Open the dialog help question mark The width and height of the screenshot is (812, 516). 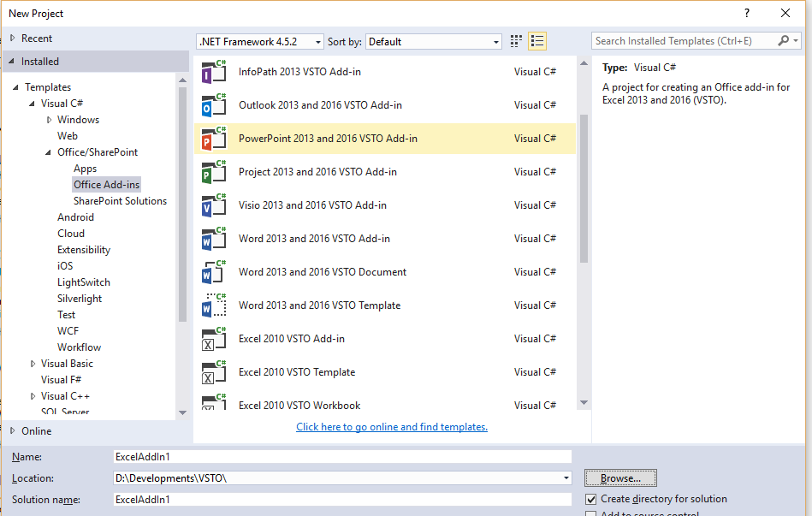pos(747,14)
